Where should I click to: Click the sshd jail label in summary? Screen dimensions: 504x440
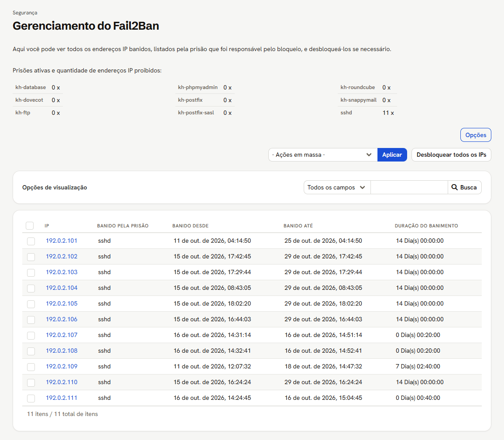[x=346, y=113]
